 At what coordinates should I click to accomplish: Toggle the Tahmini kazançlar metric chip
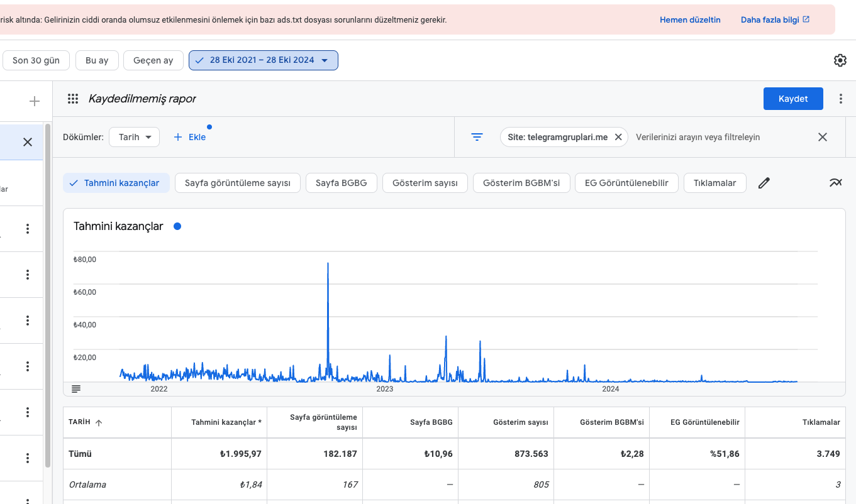point(116,183)
